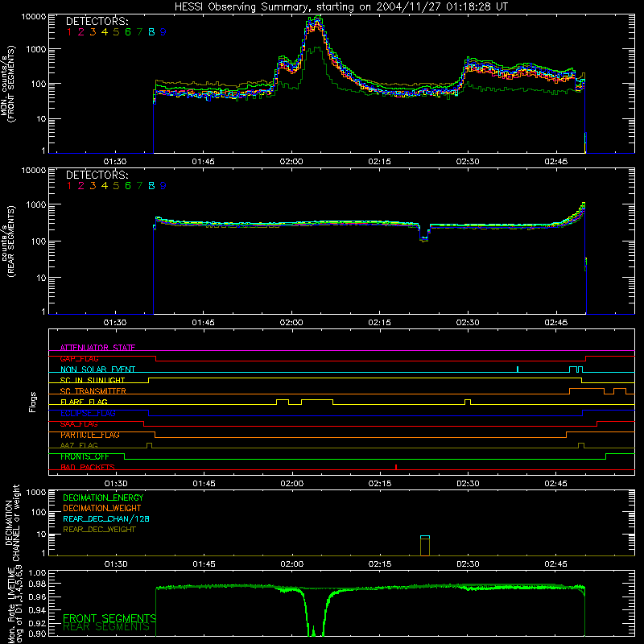Viewport: 644px width, 644px height.
Task: Click magenta detector 2 in rear segments legend
Action: (x=81, y=186)
